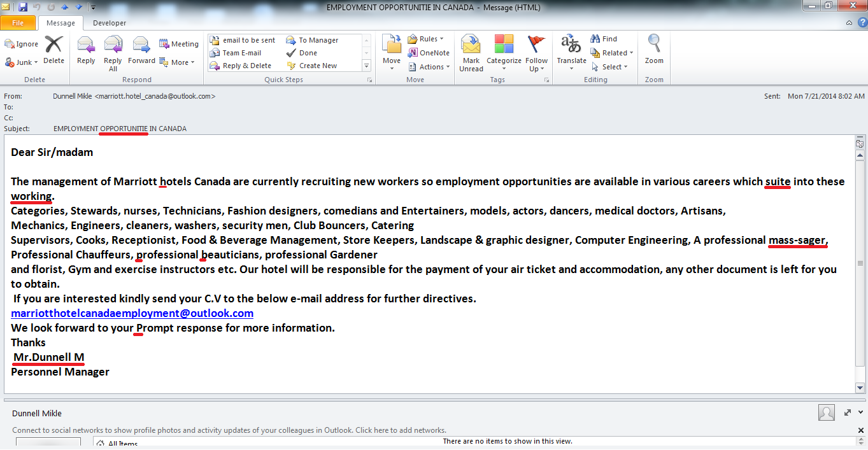Image resolution: width=868 pixels, height=450 pixels.
Task: Click the Reply All icon
Action: tap(113, 51)
